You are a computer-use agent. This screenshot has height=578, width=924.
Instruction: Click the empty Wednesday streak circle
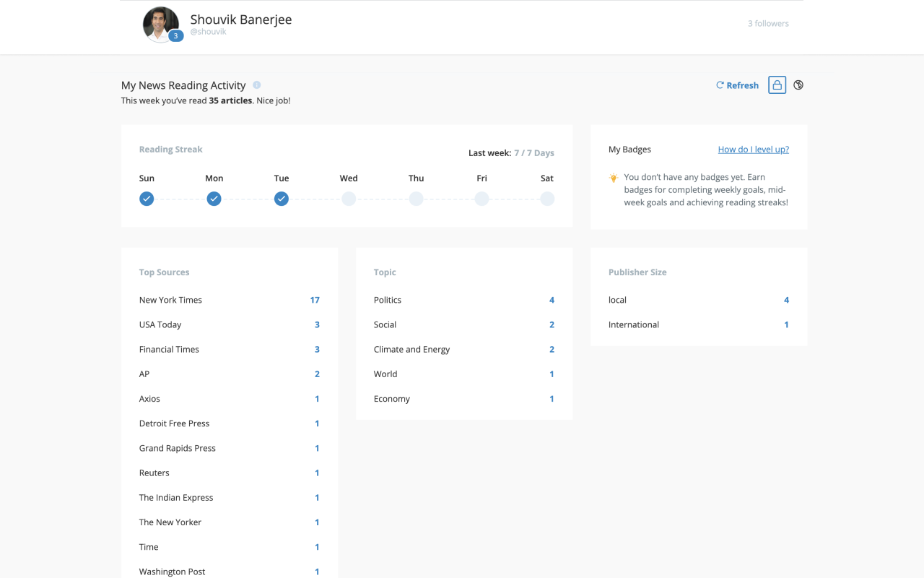tap(349, 199)
